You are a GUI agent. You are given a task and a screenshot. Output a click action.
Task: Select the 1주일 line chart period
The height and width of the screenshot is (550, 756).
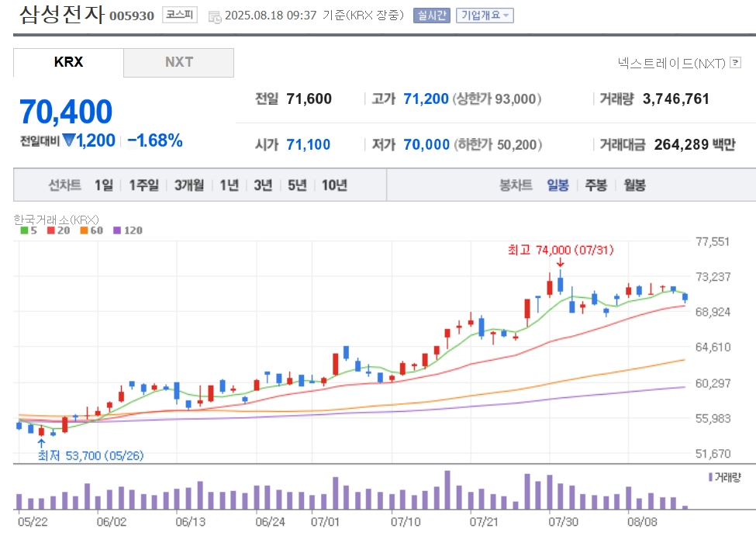[x=143, y=185]
